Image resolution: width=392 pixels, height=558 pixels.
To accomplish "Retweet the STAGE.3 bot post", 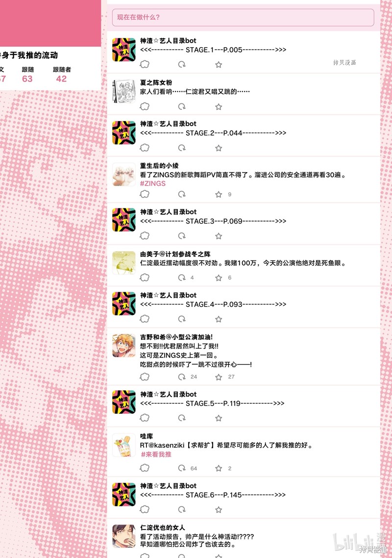I will (x=182, y=236).
